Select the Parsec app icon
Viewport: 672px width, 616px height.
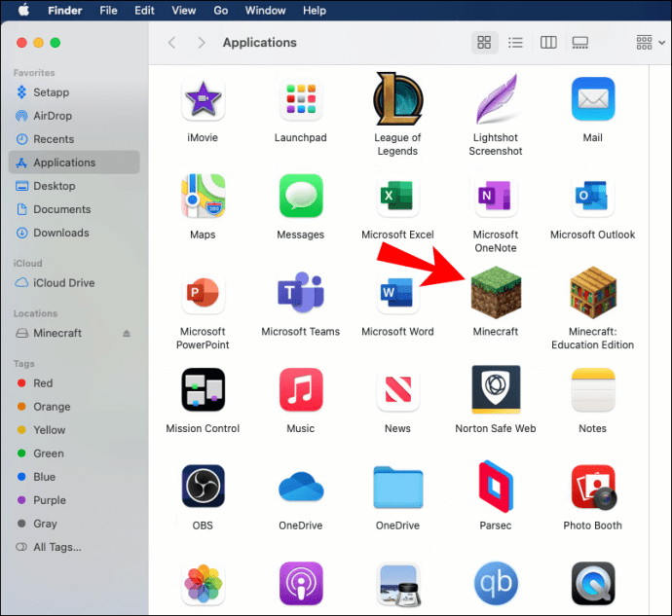pos(496,487)
